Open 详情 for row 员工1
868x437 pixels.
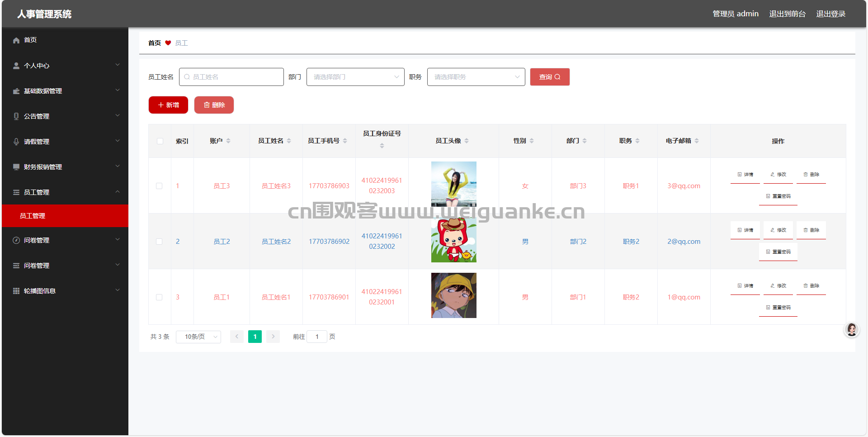pos(745,286)
